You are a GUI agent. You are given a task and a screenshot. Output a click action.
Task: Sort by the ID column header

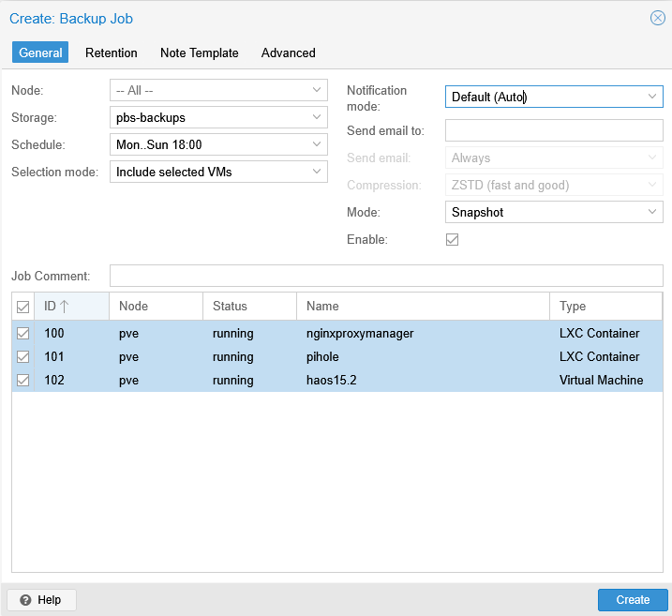[x=71, y=306]
